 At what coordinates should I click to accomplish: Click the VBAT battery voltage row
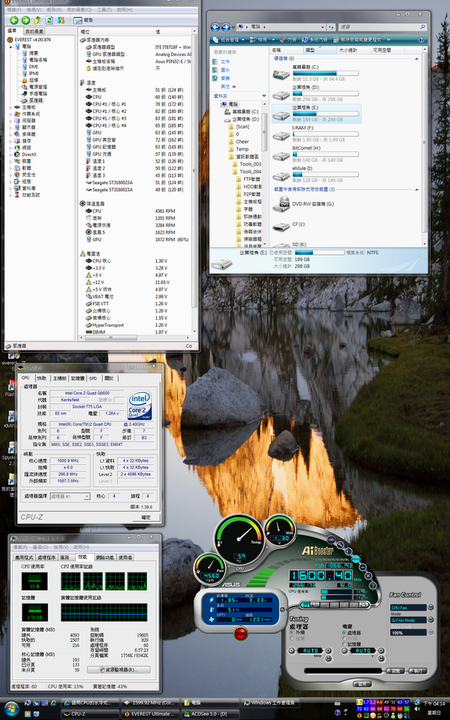pyautogui.click(x=135, y=297)
